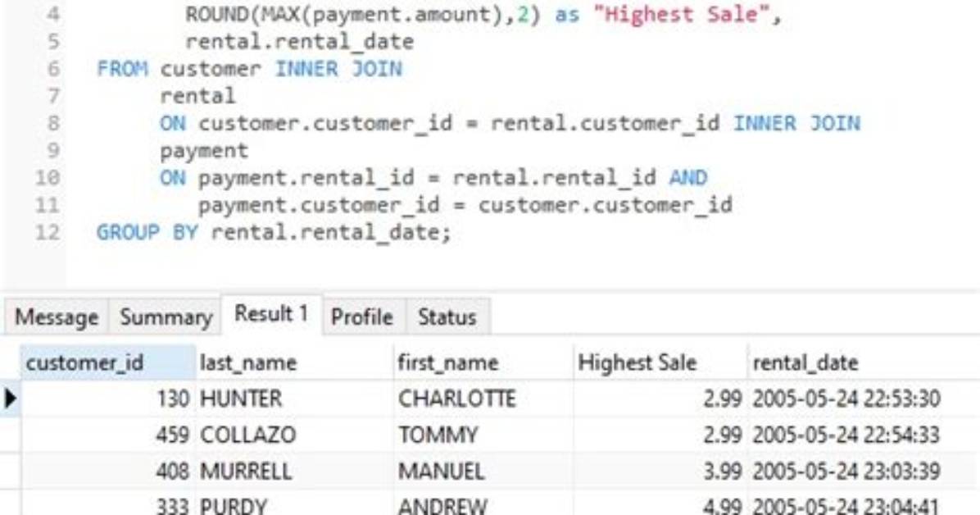Select the Result 1 tab
This screenshot has width=980, height=515.
coord(271,314)
